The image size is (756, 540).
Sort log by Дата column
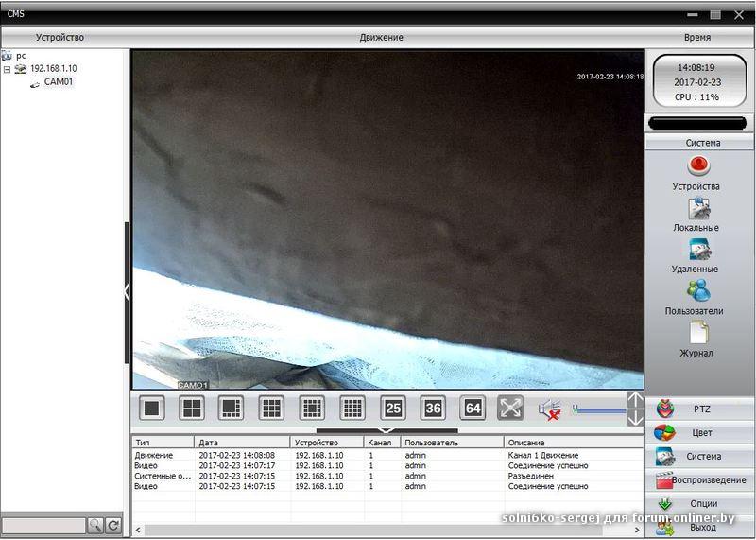coord(243,442)
